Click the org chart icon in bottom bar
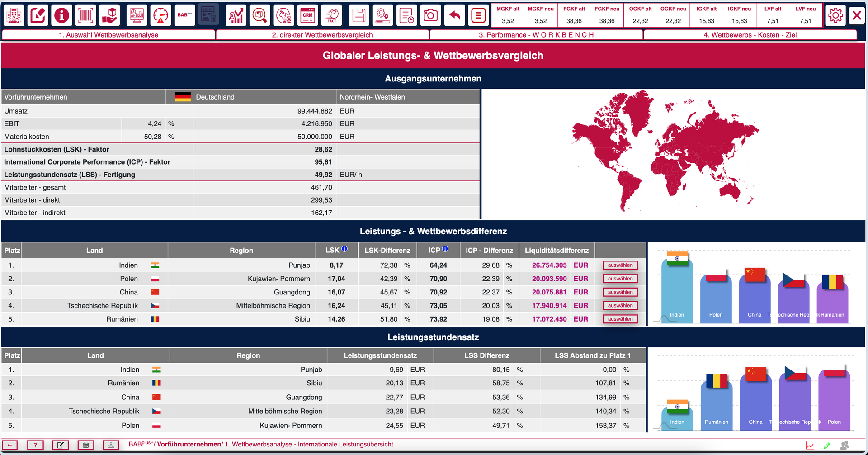Viewport: 868px width, 455px height. (111, 445)
